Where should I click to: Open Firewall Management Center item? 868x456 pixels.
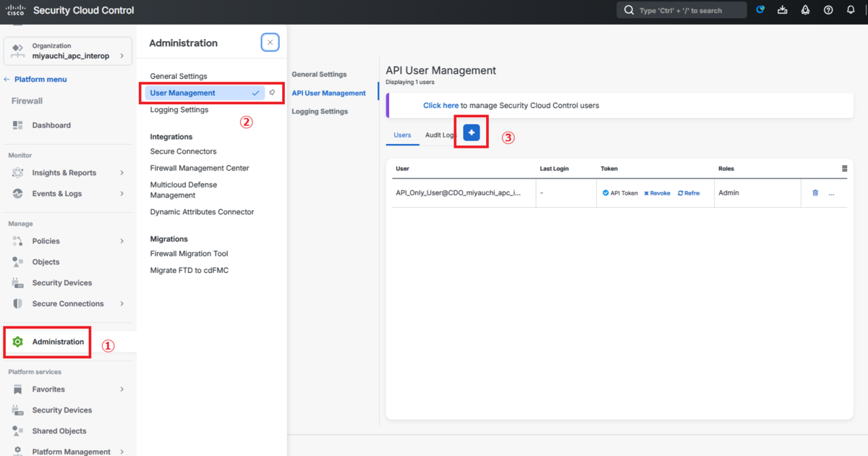(200, 168)
